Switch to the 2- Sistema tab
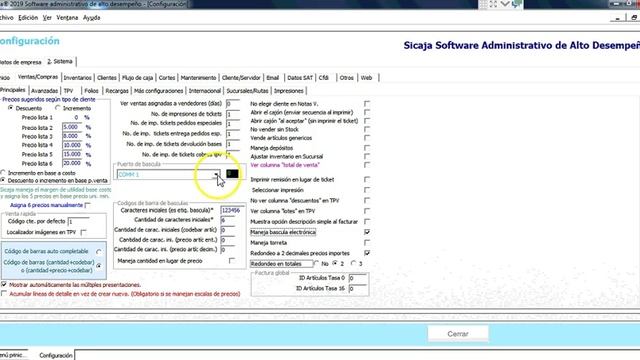 click(60, 62)
